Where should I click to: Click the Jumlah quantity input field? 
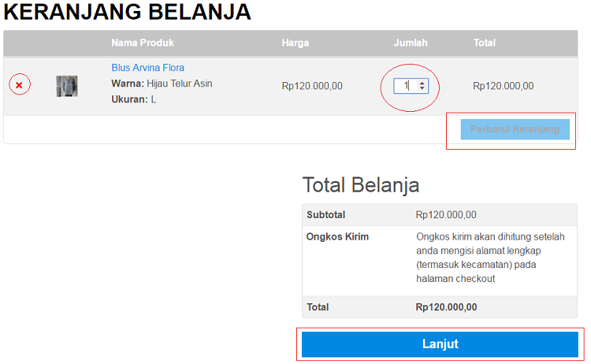point(405,85)
